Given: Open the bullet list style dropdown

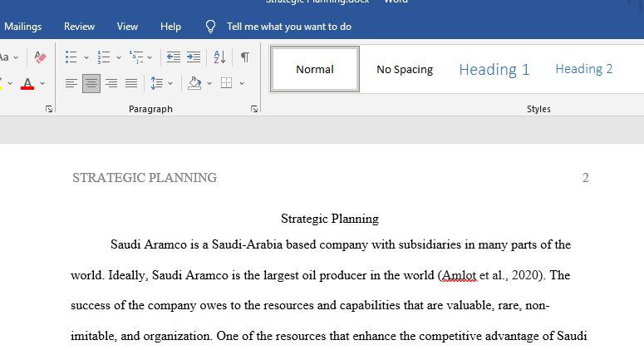Looking at the screenshot, I should pyautogui.click(x=86, y=57).
